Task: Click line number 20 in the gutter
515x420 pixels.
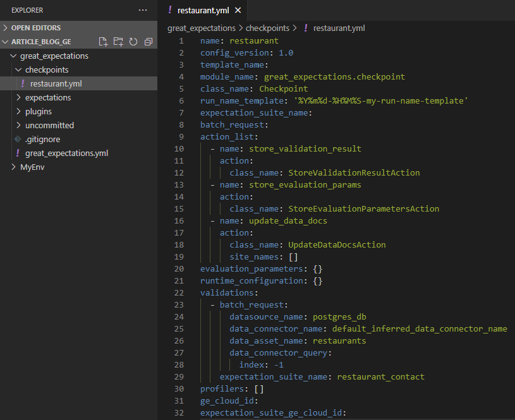Action: coord(179,269)
